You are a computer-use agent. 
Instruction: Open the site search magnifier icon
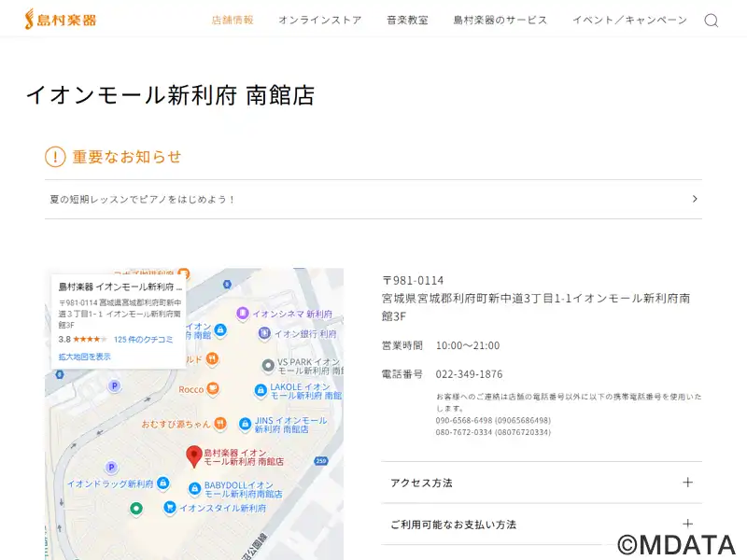tap(712, 20)
